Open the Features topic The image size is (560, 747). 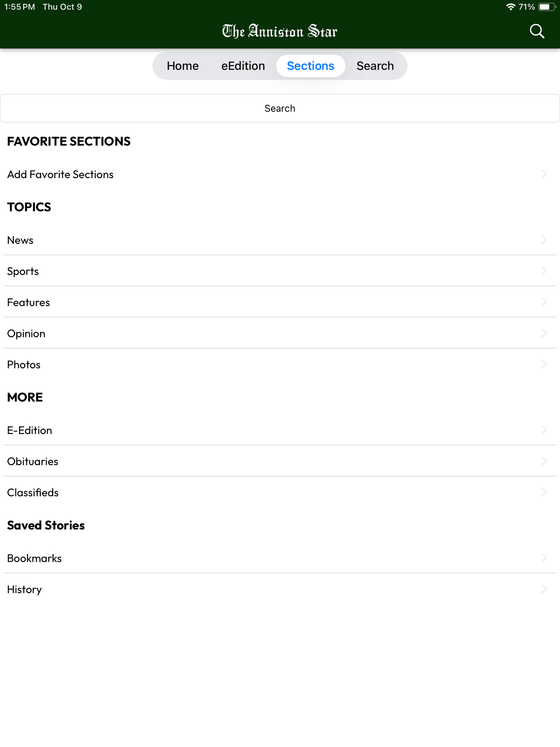coord(280,302)
